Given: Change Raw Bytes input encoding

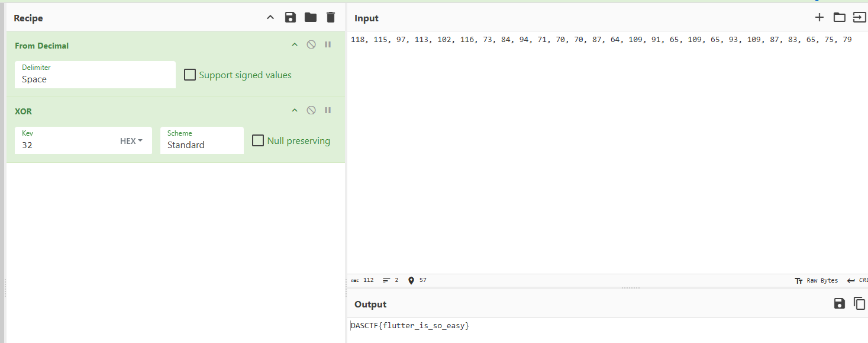Looking at the screenshot, I should pyautogui.click(x=817, y=280).
